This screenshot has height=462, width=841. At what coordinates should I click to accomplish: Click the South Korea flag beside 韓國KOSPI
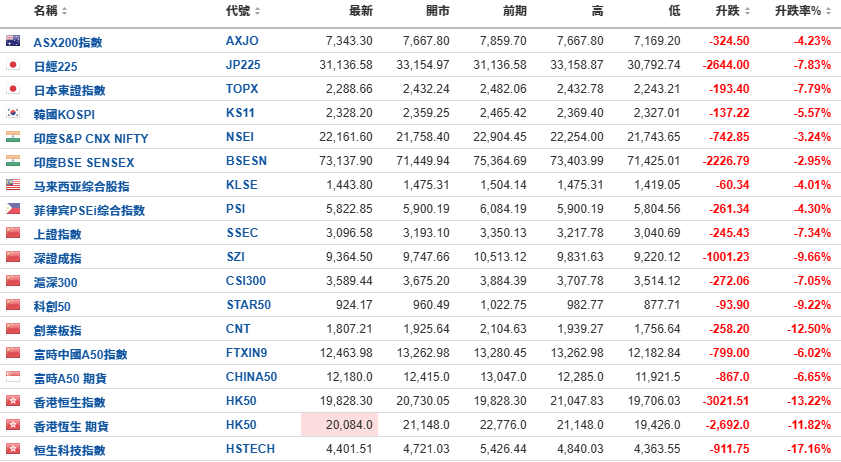13,113
